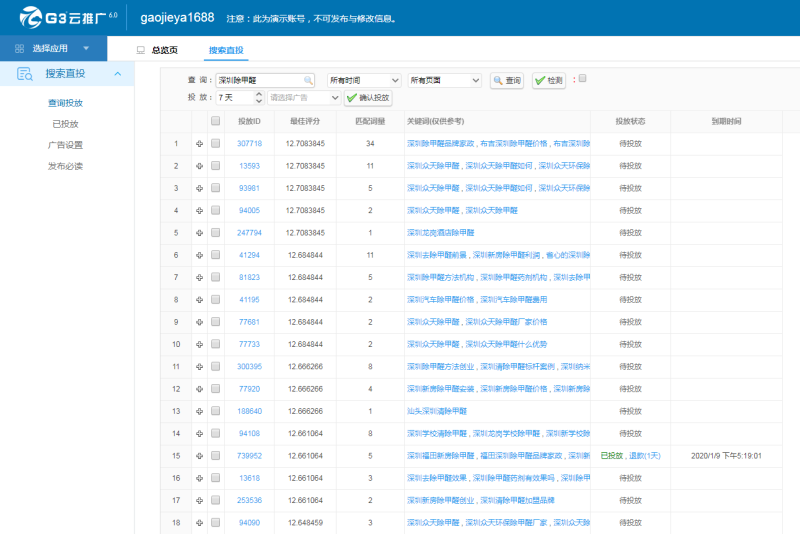This screenshot has width=800, height=534.
Task: Click the 确认投放 button
Action: pos(368,97)
